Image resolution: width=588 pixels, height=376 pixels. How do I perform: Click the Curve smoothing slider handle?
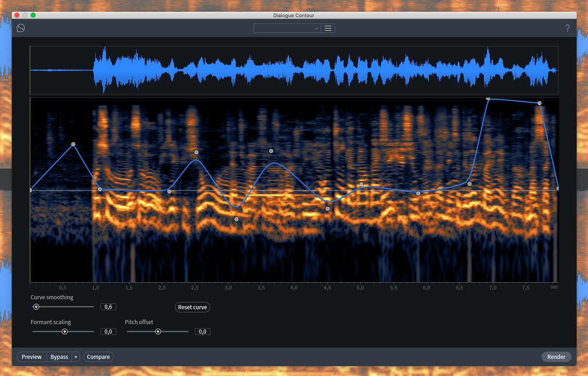pyautogui.click(x=36, y=306)
